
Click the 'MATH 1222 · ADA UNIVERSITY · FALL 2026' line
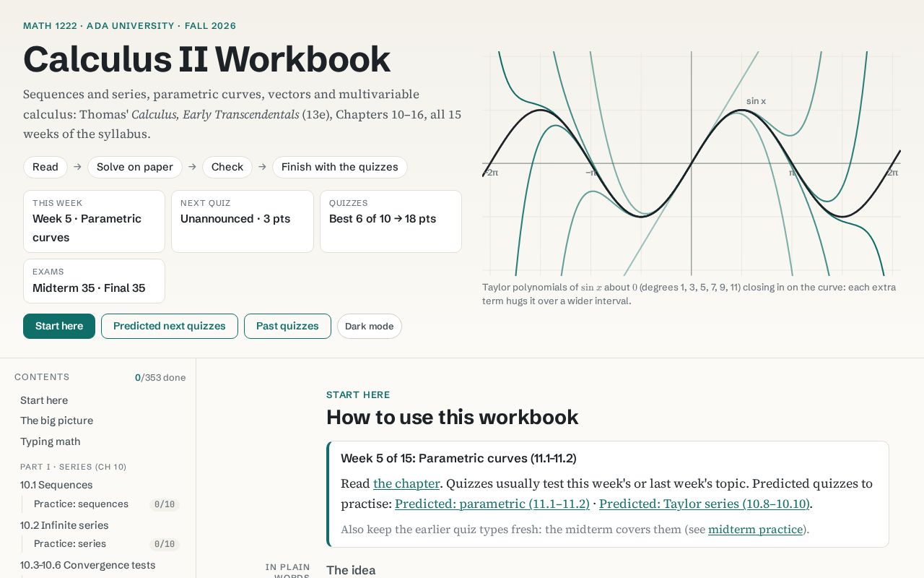(129, 26)
